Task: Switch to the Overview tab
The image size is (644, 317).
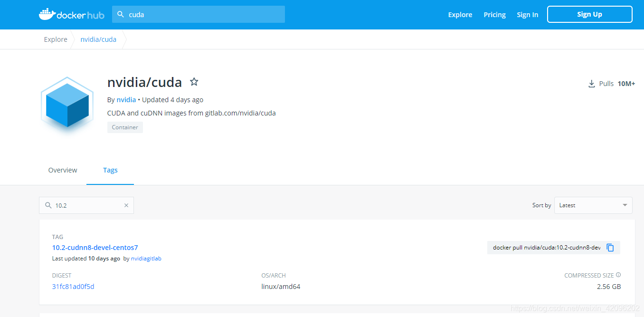Action: click(x=62, y=170)
